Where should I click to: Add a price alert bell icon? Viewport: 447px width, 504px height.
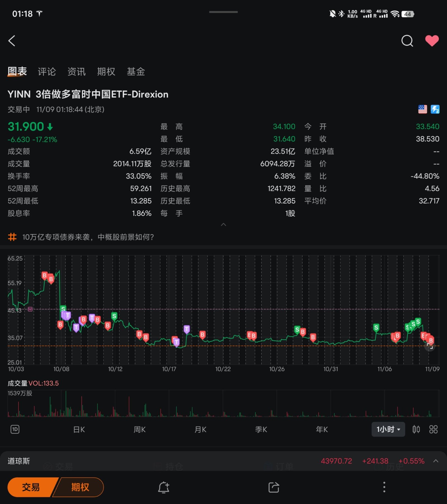164,487
